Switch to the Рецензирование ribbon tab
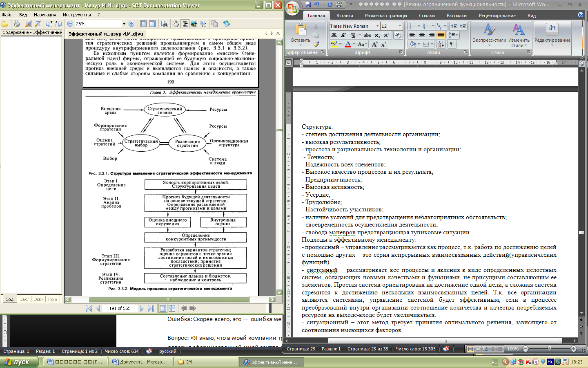 click(497, 16)
